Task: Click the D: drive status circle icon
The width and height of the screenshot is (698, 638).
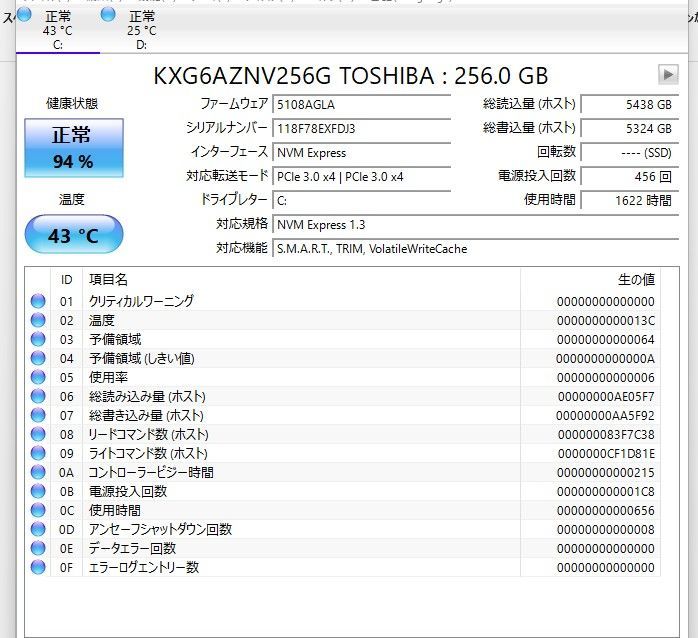Action: 108,14
